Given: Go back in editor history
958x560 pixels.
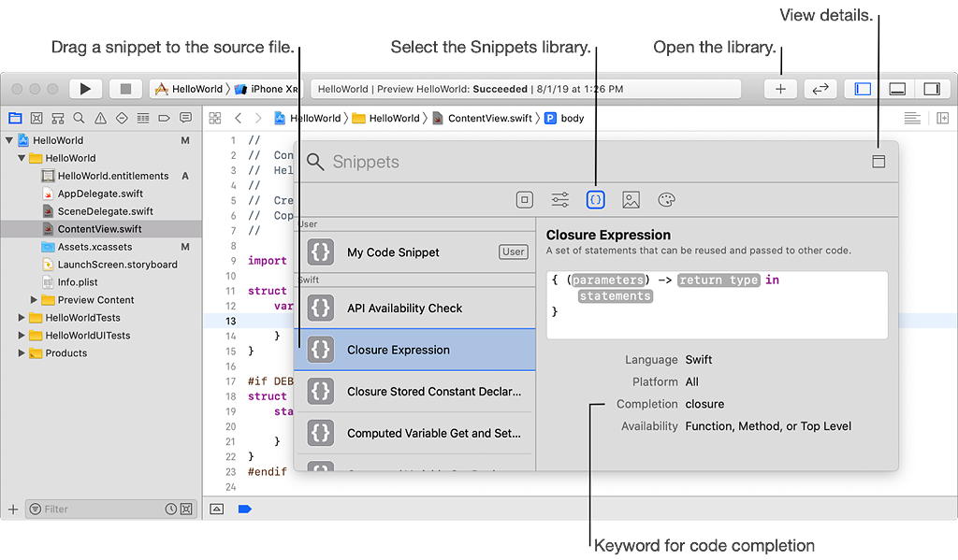Looking at the screenshot, I should tap(239, 118).
